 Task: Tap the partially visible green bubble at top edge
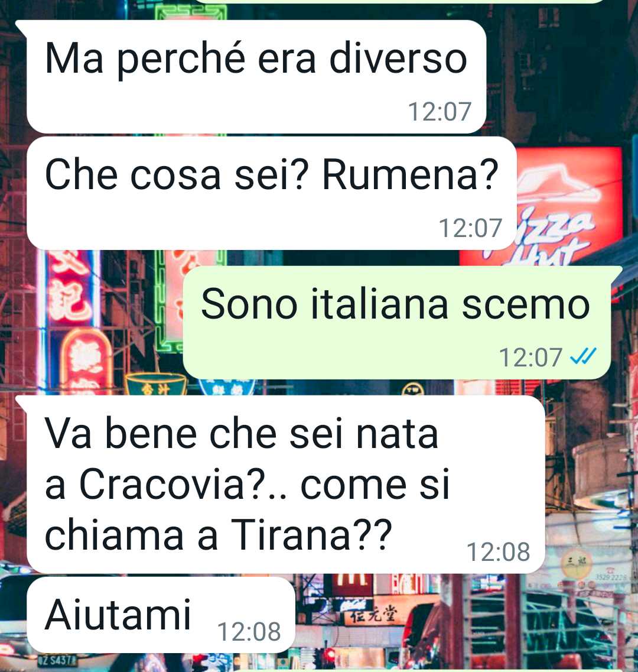[399, 1]
